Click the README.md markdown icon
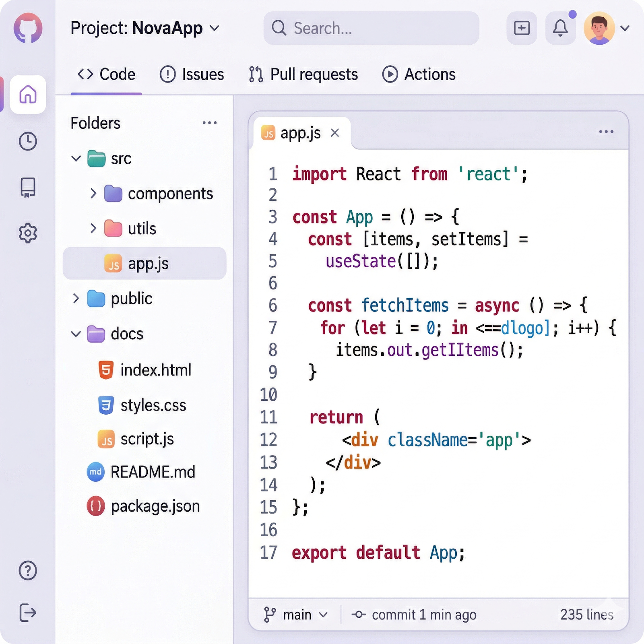The image size is (644, 644). tap(96, 472)
